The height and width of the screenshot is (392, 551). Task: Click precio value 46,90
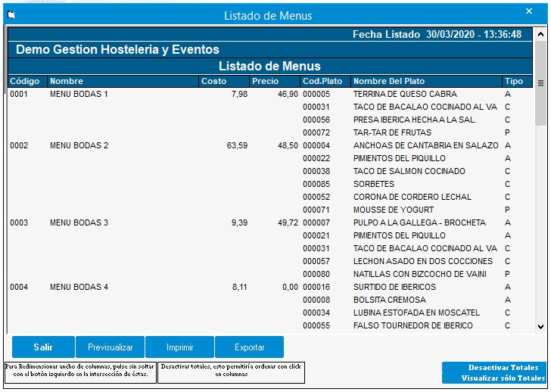[x=288, y=94]
